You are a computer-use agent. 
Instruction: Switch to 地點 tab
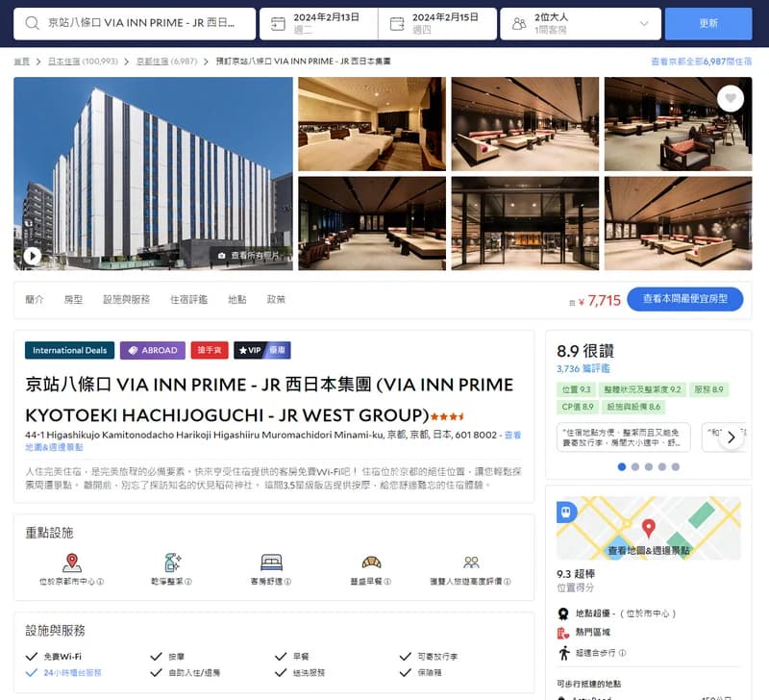[237, 299]
